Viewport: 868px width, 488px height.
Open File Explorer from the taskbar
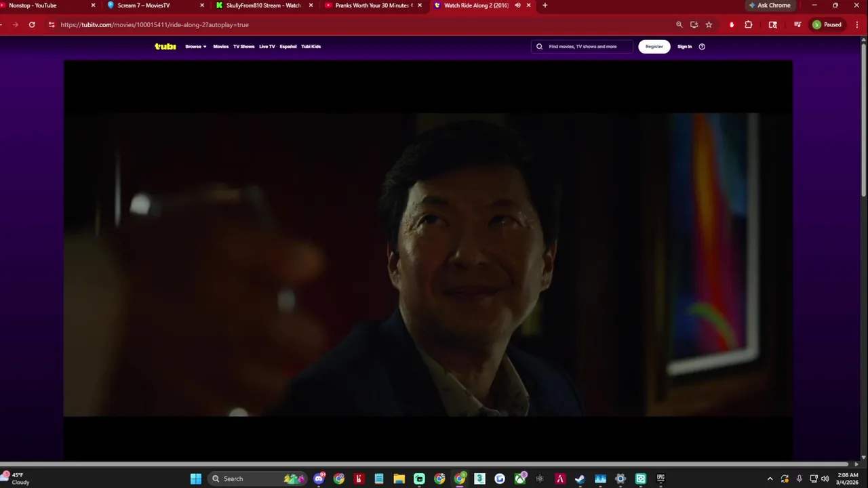399,479
